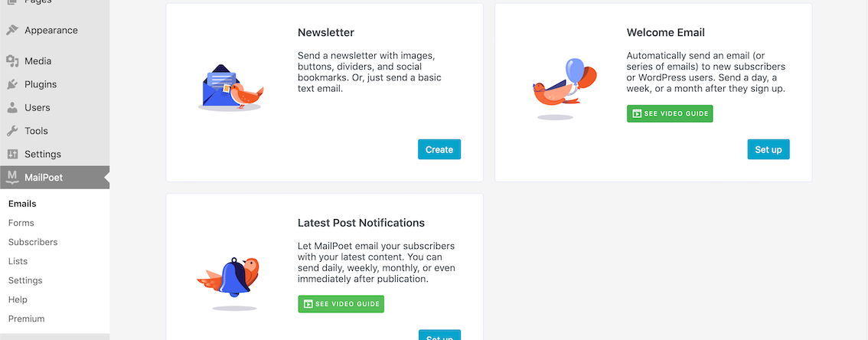Watch the Welcome Email video guide
Screen dimensions: 868x340
670,114
